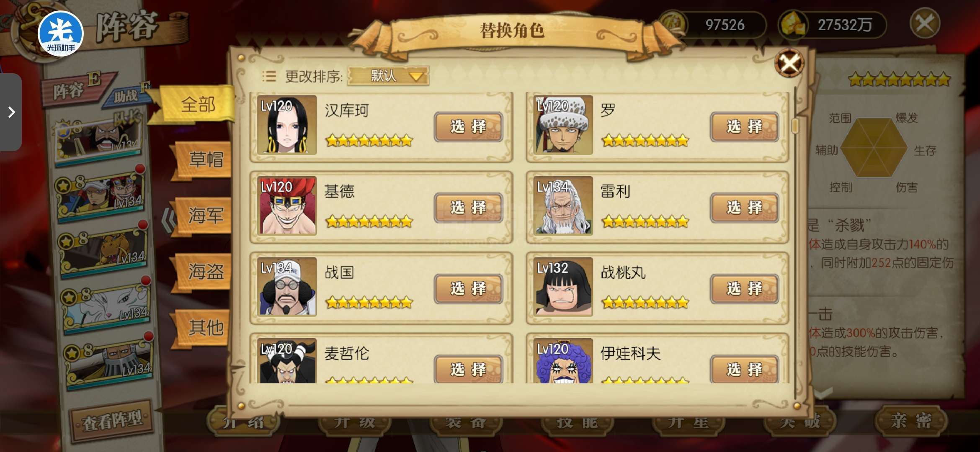Click the 汉库珂 character portrait
Screen dimensions: 980x452
click(287, 125)
